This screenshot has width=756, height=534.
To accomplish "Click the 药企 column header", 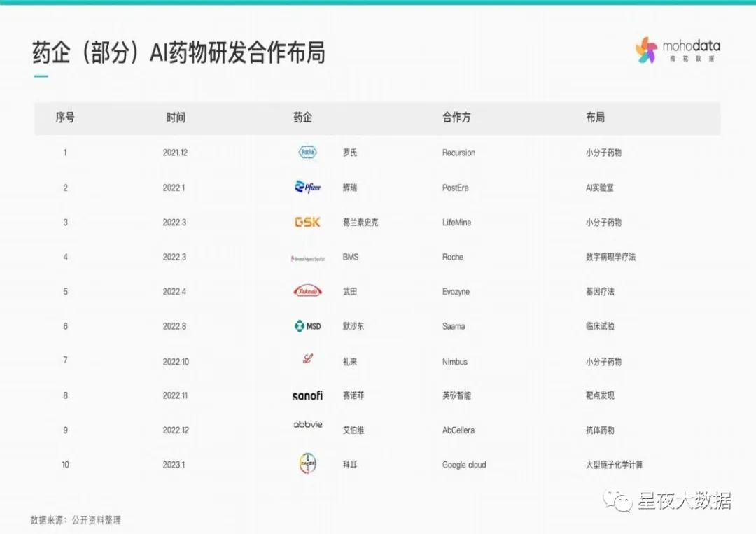I will coord(303,118).
